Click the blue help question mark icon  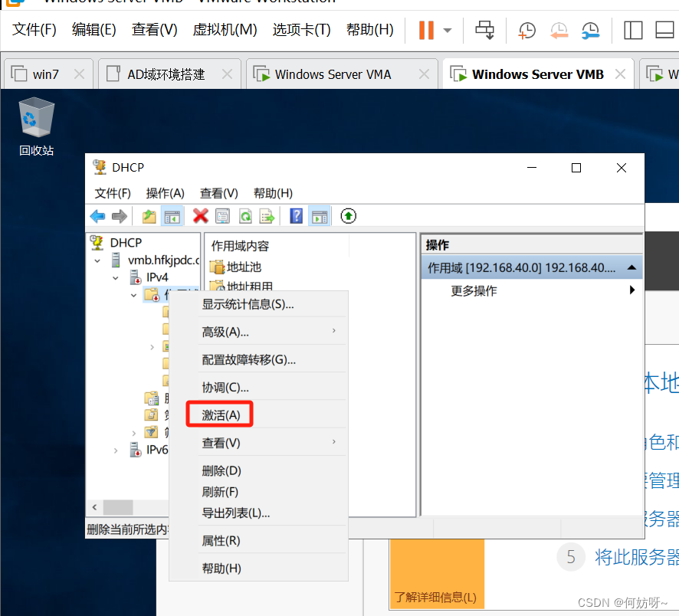coord(297,217)
